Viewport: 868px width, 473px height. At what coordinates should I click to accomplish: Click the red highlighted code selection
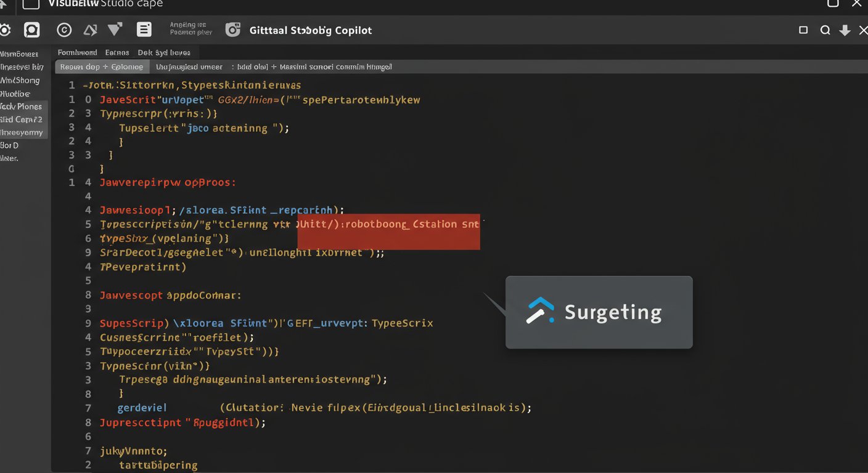[x=388, y=232]
